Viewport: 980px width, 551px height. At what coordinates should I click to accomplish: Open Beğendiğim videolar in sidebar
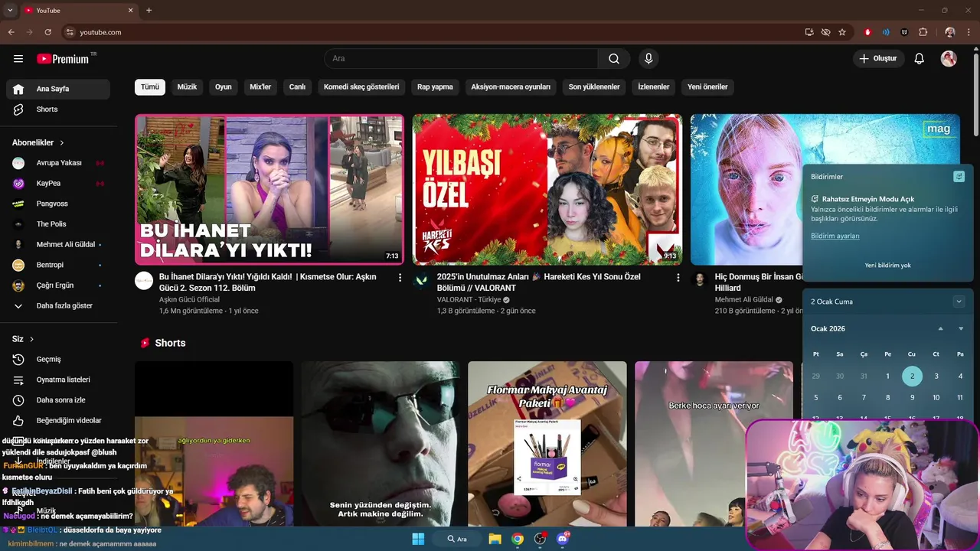(x=58, y=421)
